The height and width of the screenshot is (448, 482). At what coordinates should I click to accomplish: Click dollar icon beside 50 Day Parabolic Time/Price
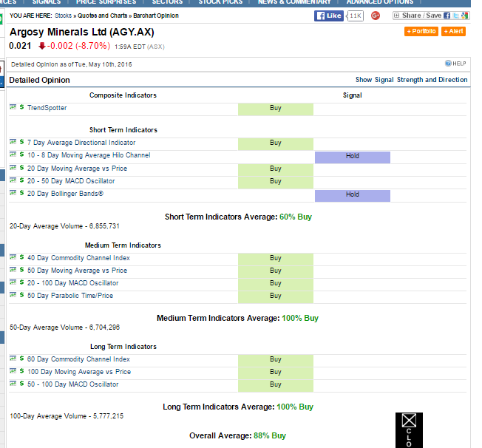point(22,295)
